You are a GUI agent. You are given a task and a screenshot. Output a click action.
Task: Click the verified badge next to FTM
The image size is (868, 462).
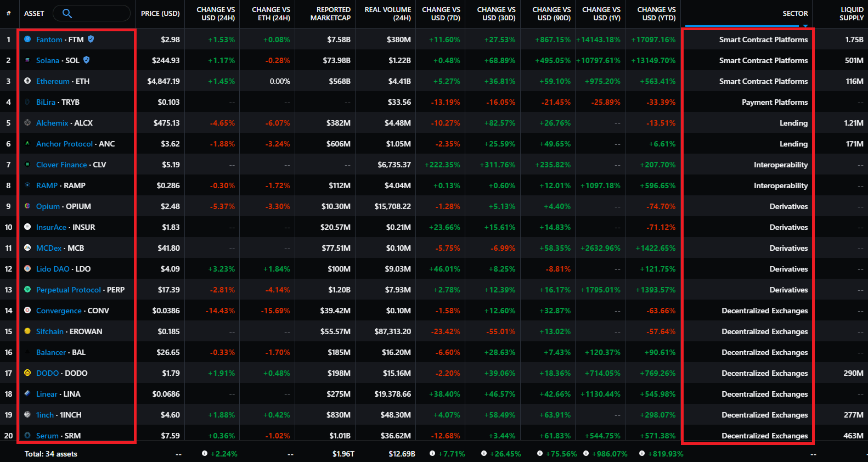(x=91, y=39)
